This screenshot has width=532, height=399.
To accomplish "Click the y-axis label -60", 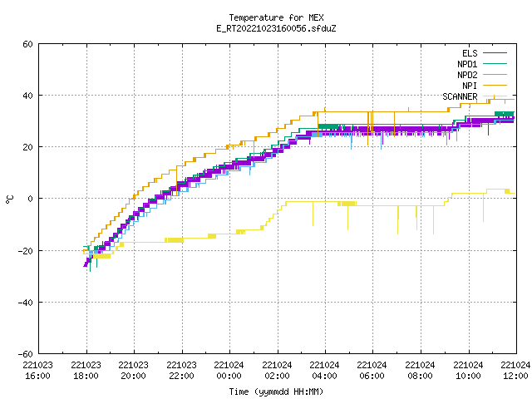I will point(26,354).
